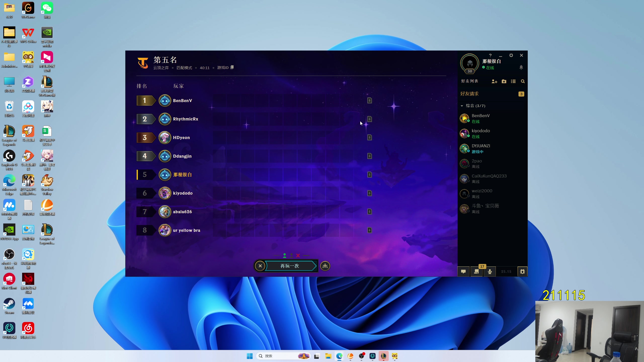Click the taskbar 搜索 search box
The image size is (644, 362).
pos(284,356)
